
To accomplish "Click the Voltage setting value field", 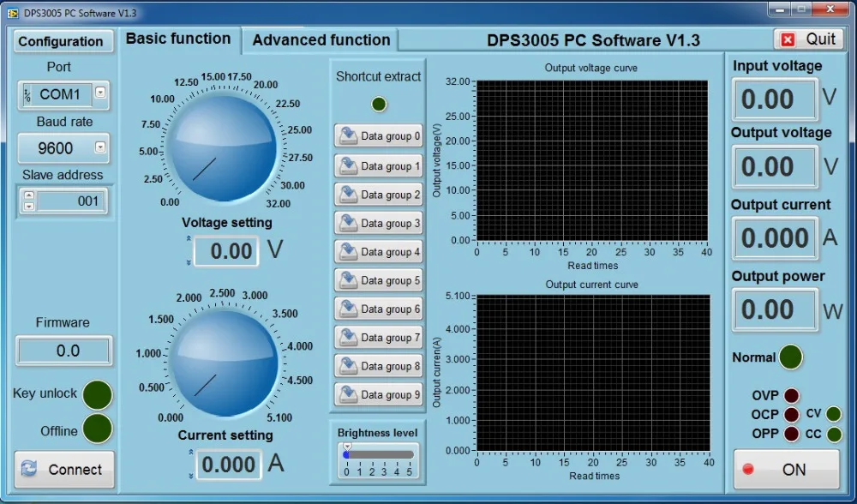I will tap(225, 251).
